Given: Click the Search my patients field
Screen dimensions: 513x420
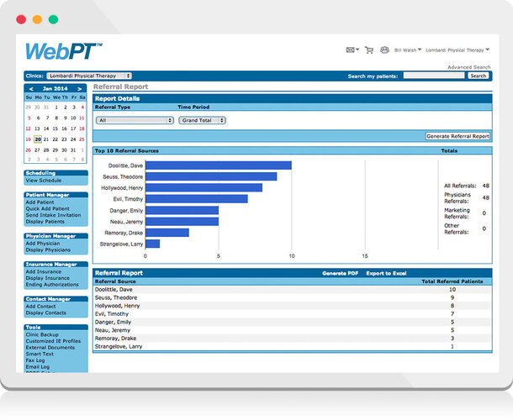Looking at the screenshot, I should pyautogui.click(x=433, y=76).
